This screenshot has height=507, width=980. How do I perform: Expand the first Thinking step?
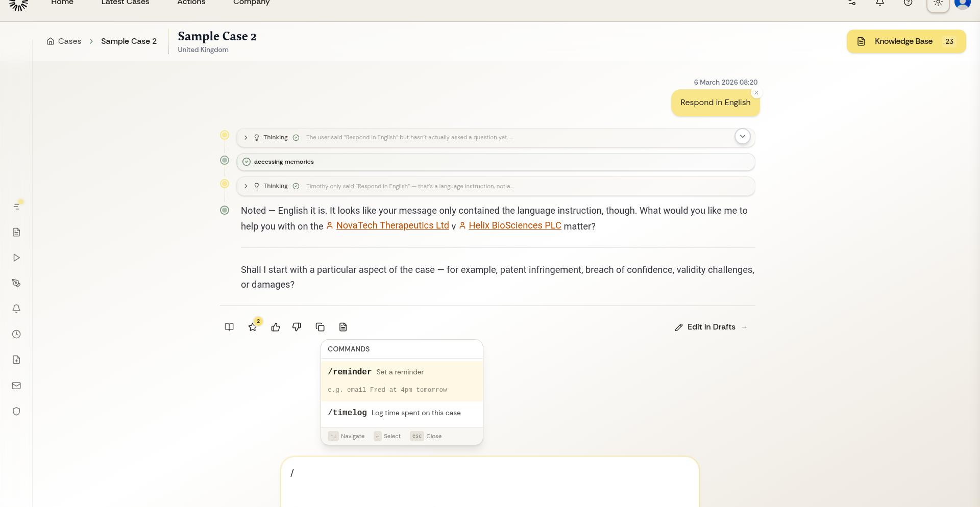(246, 138)
